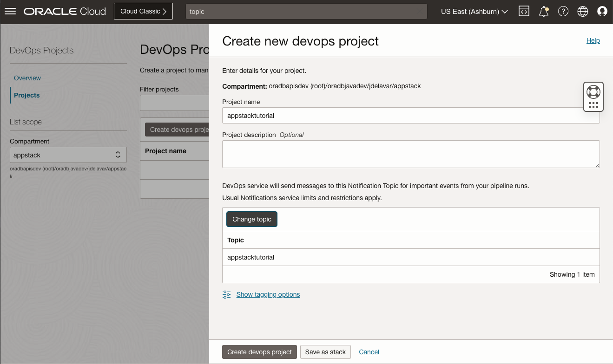The image size is (613, 364).
Task: Click the search field containing topic
Action: 306,12
